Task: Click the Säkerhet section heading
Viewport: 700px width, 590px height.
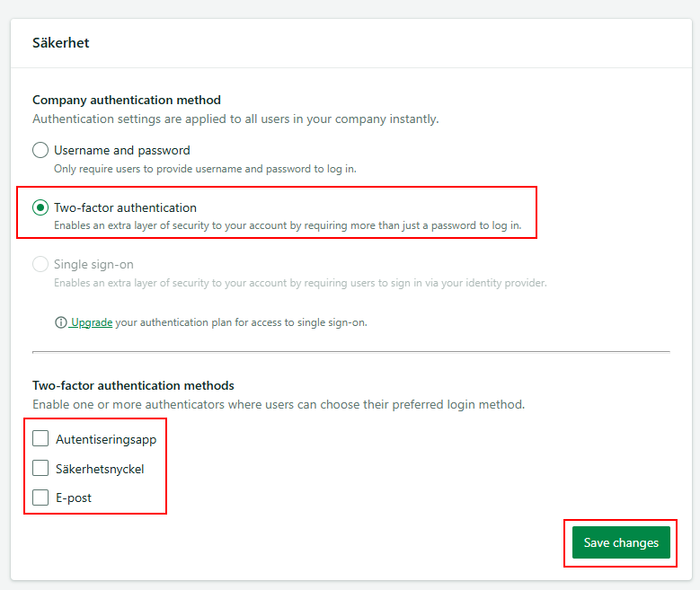Action: point(61,43)
